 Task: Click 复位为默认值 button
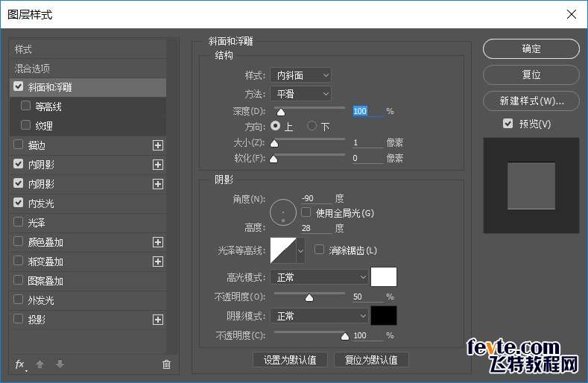click(371, 360)
